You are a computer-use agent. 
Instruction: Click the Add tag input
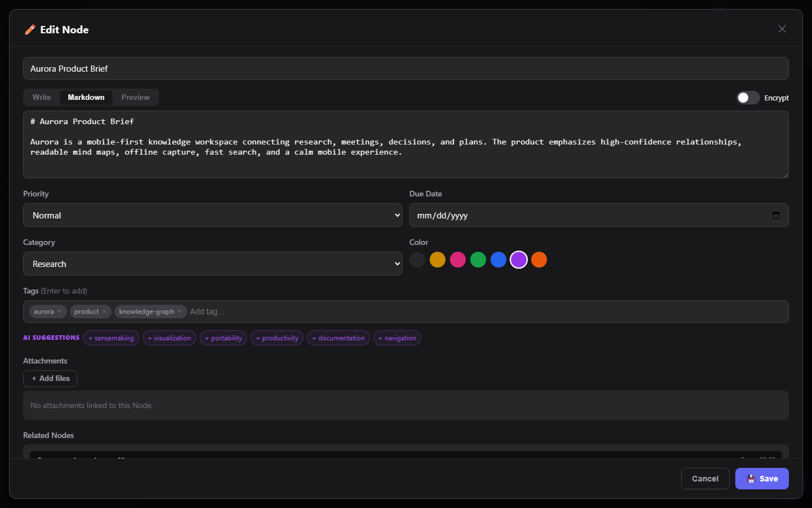487,312
